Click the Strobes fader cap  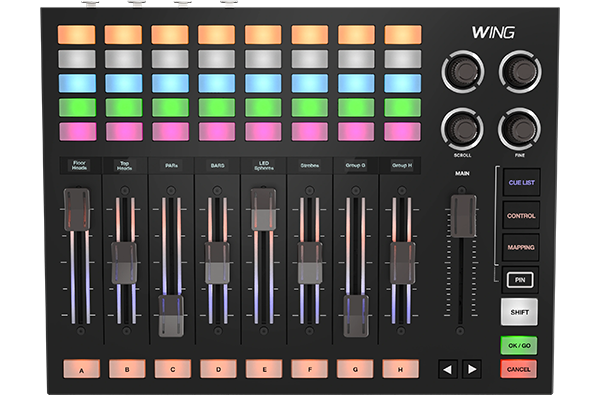pyautogui.click(x=310, y=263)
